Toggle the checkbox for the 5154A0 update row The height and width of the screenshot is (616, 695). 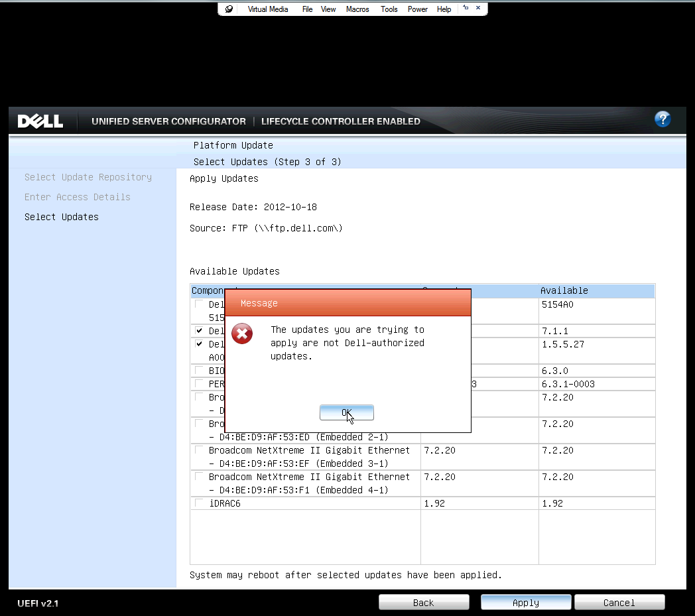198,304
